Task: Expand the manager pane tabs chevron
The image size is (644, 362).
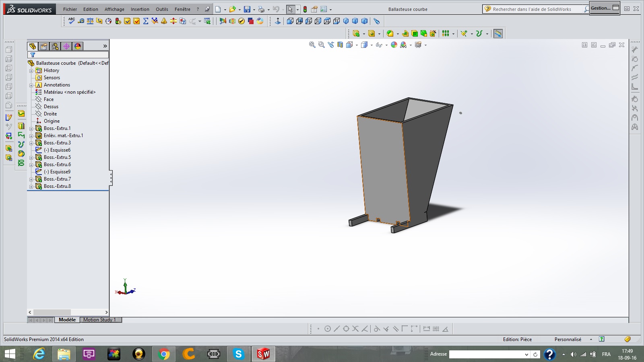Action: (x=105, y=46)
